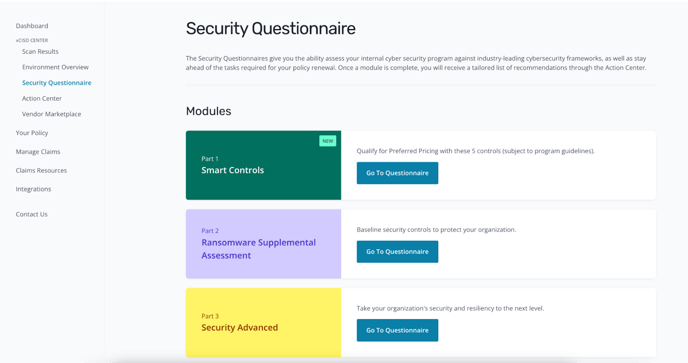Open the Dashboard page in sidebar
Viewport: 688px width, 363px height.
coord(32,26)
